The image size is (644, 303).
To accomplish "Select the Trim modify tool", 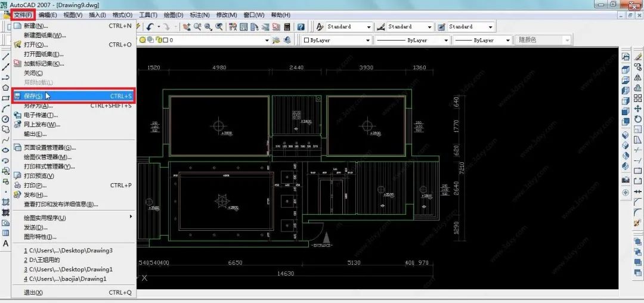I will [638, 150].
